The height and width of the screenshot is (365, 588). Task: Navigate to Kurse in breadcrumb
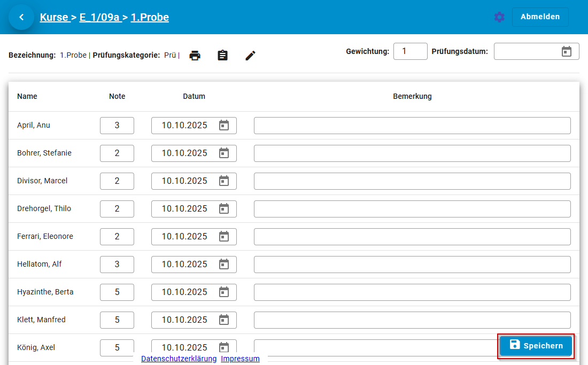click(x=54, y=17)
